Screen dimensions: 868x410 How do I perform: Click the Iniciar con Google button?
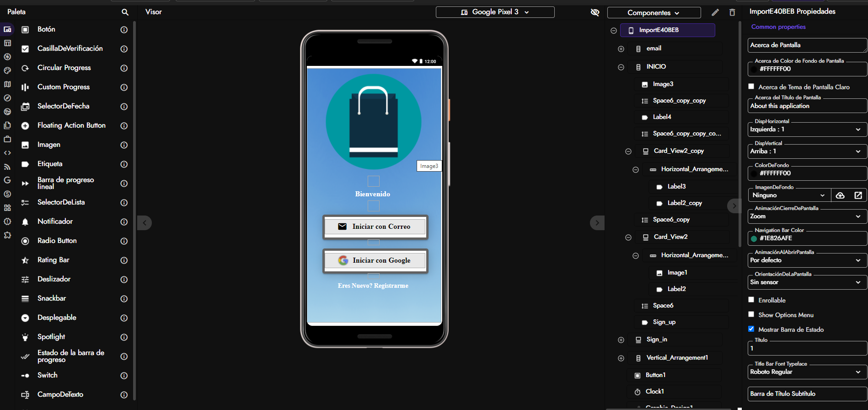[375, 260]
